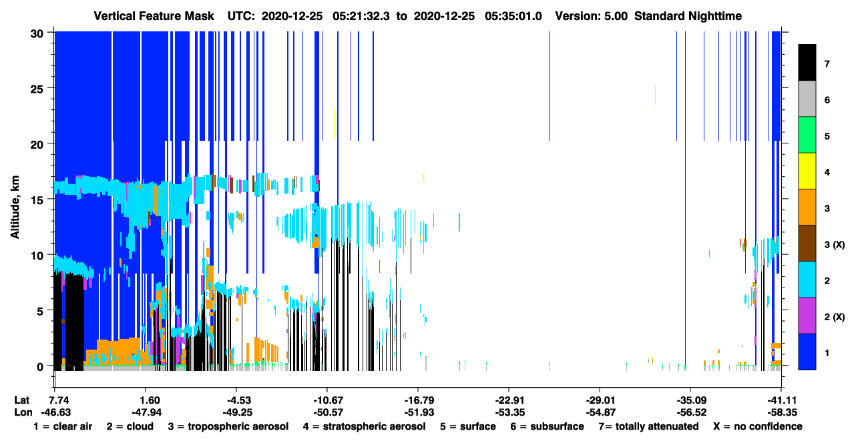Screen dimensions: 868x445
Task: Click the 'X = no confidence' legend text
Action: coord(758,426)
